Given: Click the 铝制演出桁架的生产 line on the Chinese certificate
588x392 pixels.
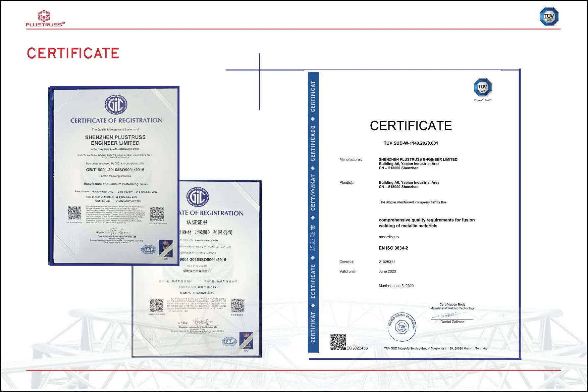Looking at the screenshot, I should click(197, 271).
